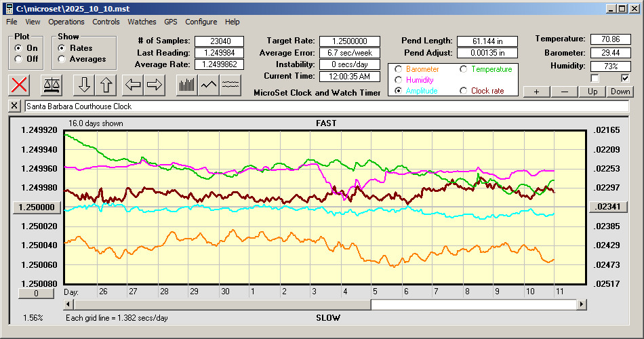
Task: Open the Configure menu
Action: tap(201, 22)
